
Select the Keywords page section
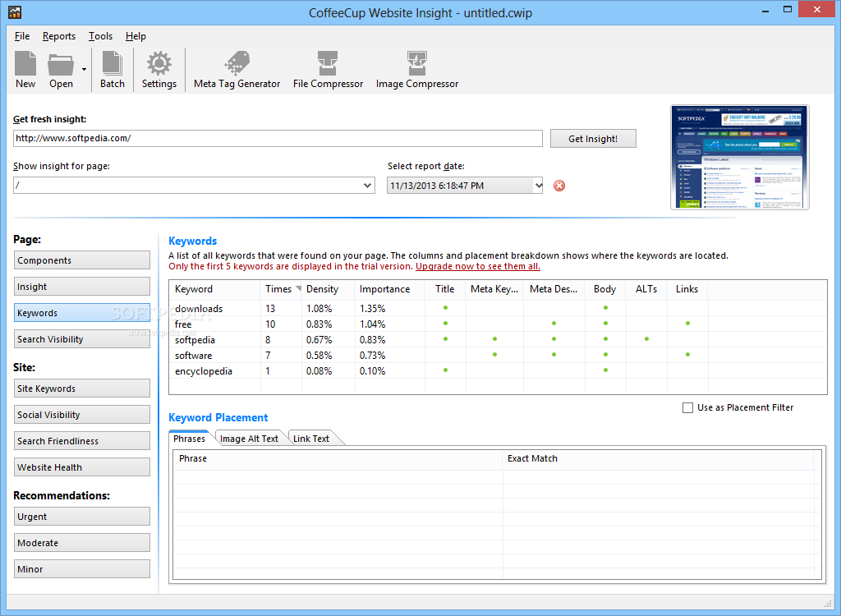coord(82,313)
